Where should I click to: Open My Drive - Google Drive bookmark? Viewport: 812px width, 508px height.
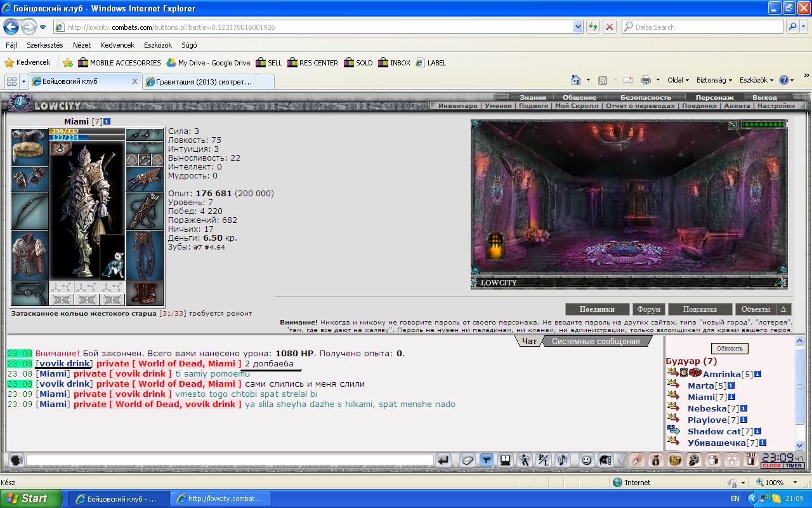208,63
